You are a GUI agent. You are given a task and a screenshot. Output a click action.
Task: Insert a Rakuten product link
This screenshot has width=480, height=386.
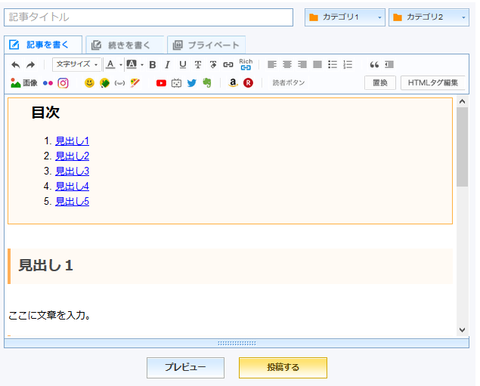point(248,83)
